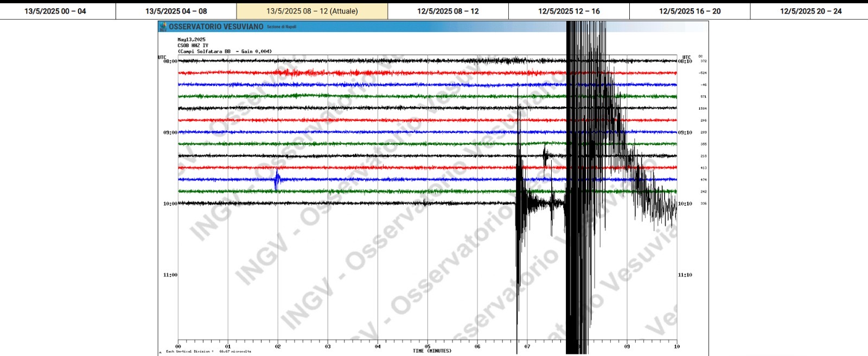This screenshot has height=356, width=868.
Task: Click the INGV logo icon in seismogram header
Action: 163,26
